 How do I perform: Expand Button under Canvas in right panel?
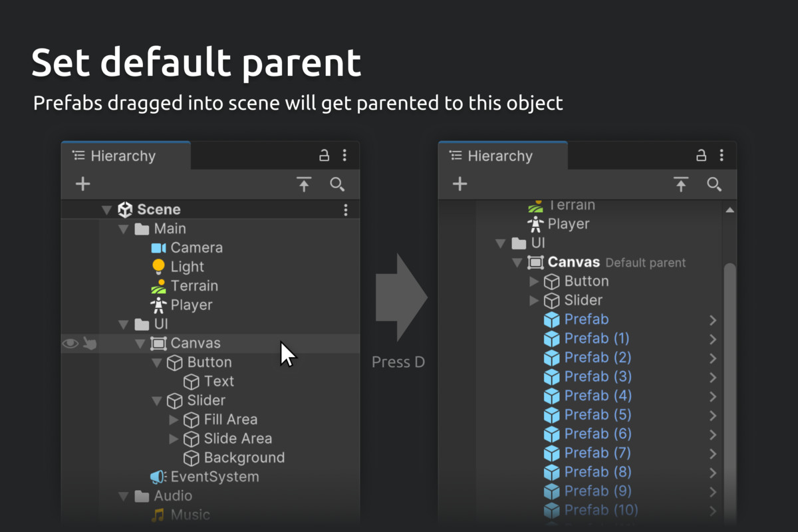click(534, 281)
